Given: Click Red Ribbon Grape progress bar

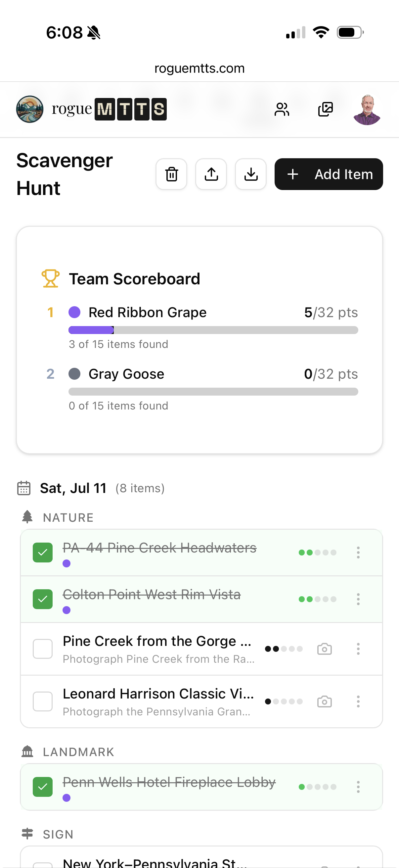Looking at the screenshot, I should [x=213, y=330].
